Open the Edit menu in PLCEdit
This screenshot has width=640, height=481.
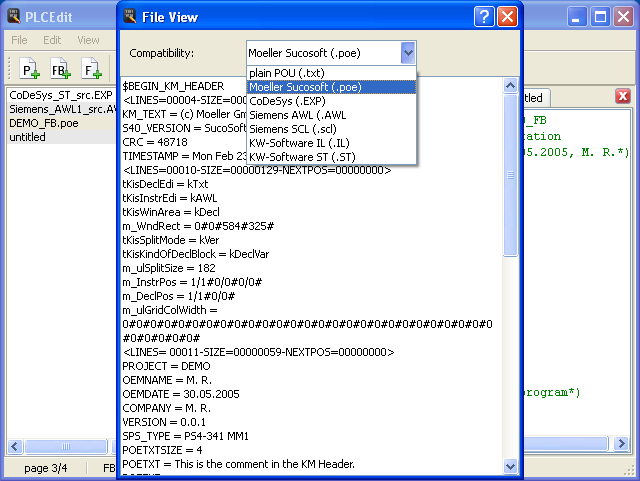coord(52,40)
